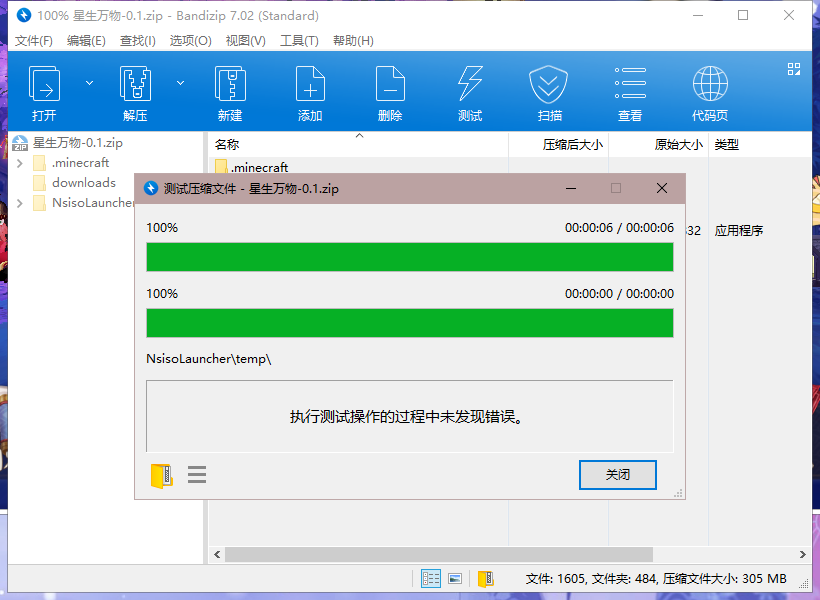Open the dropdown arrow next to Extract (解压)
820x600 pixels.
(180, 83)
